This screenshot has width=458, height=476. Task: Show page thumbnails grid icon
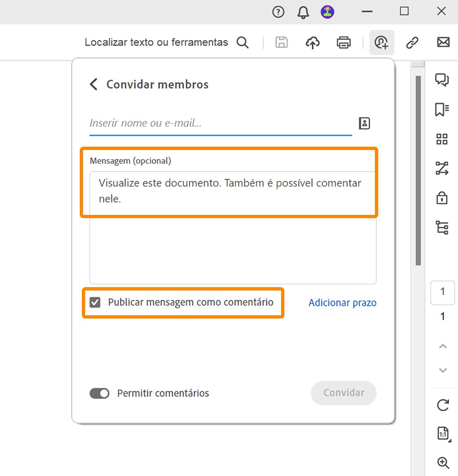(x=442, y=139)
